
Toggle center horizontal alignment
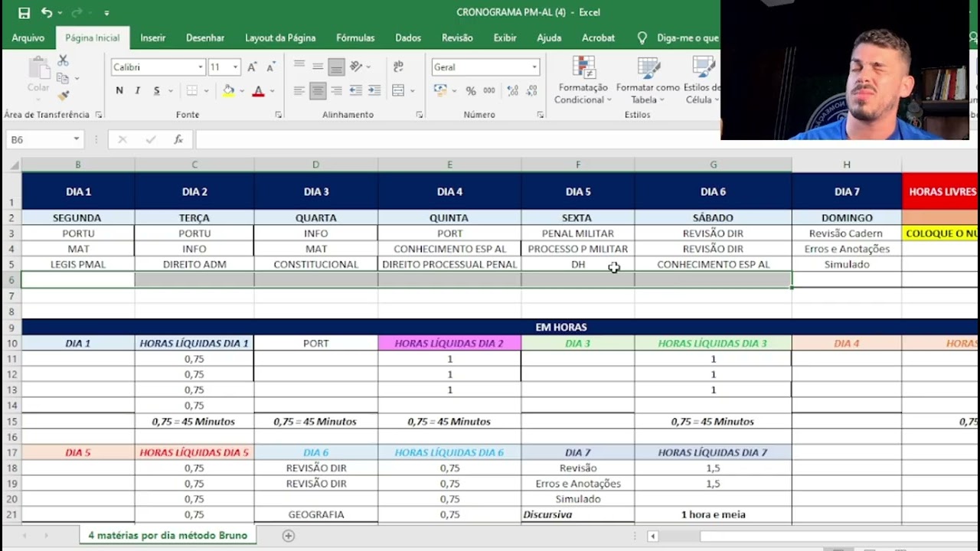[x=318, y=90]
